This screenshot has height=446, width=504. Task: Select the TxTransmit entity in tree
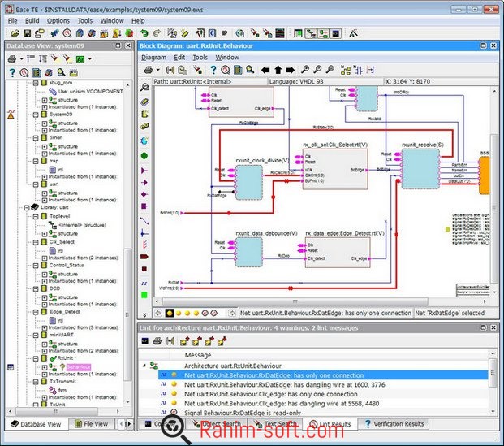(x=62, y=381)
